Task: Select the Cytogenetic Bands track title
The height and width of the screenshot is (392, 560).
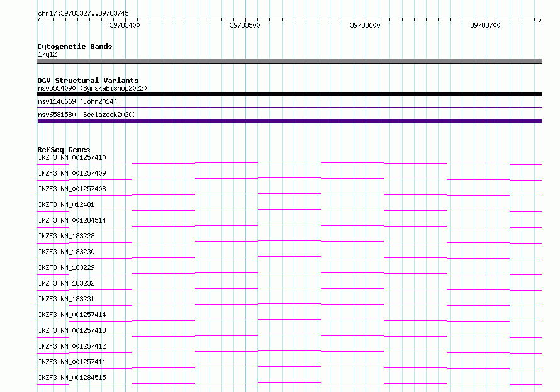Action: 75,47
